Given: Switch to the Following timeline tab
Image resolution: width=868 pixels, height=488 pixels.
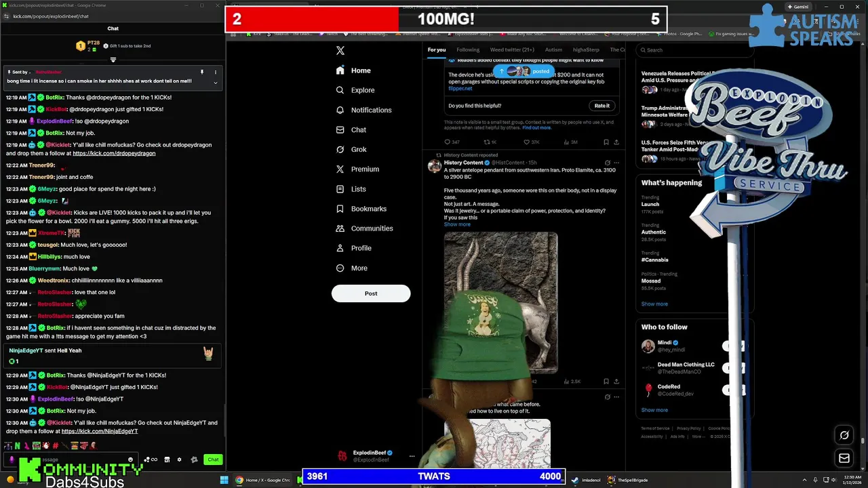Looking at the screenshot, I should (x=468, y=49).
